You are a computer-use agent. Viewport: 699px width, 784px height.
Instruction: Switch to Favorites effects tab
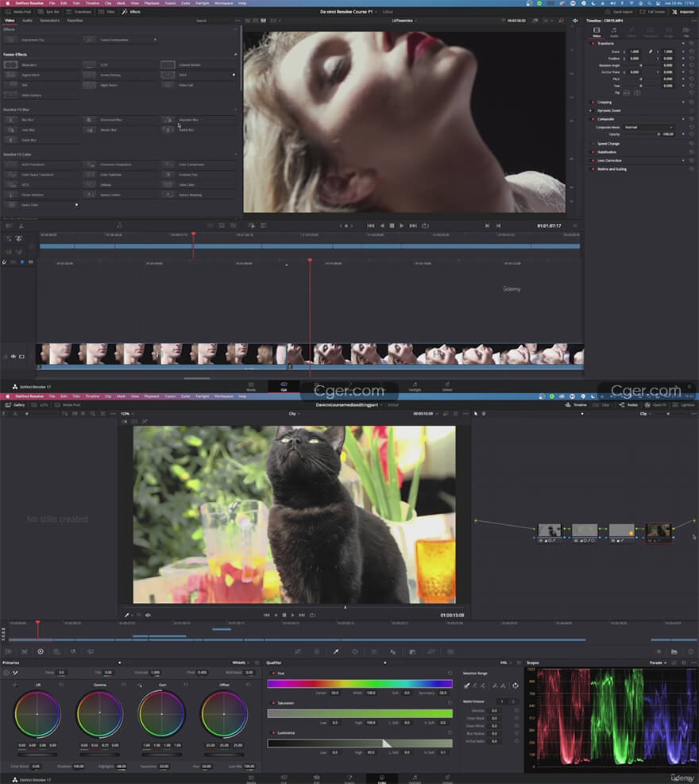[x=75, y=21]
